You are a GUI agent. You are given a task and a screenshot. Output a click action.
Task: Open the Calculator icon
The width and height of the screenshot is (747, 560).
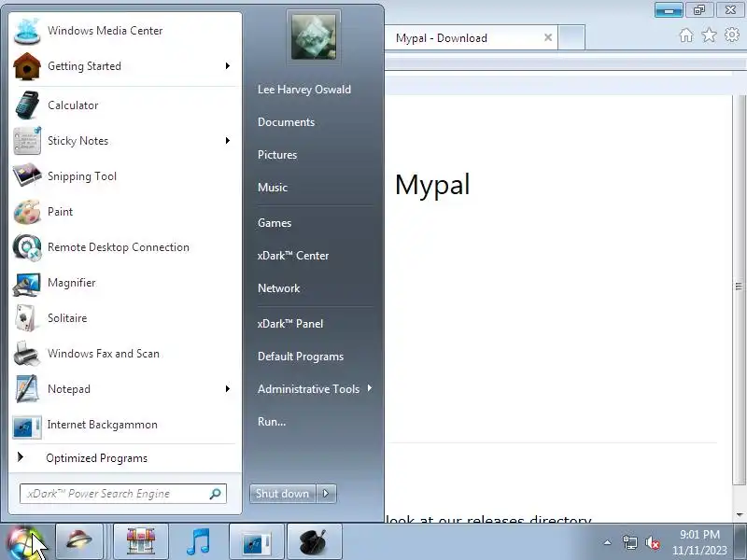point(27,105)
